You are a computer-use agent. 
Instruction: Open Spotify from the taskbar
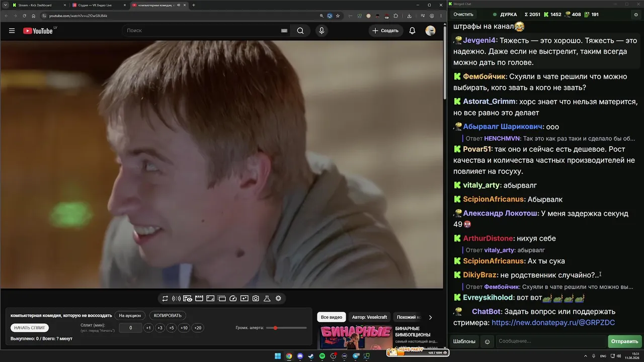323,356
